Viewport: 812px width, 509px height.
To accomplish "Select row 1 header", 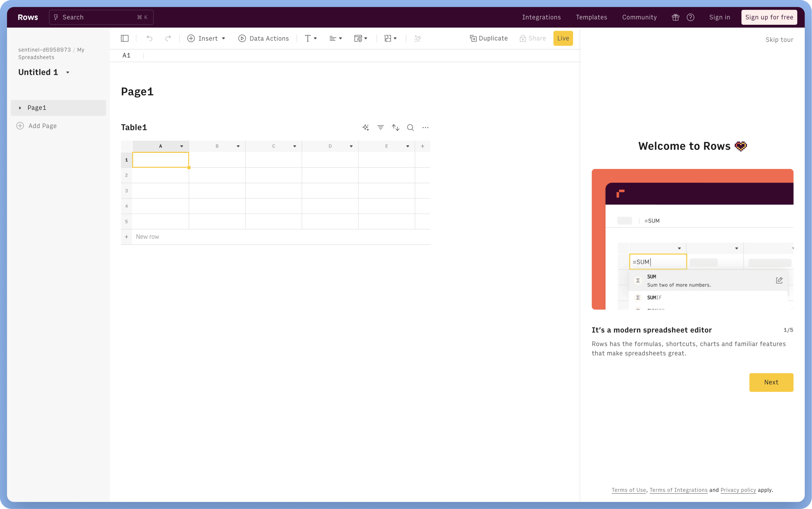I will tap(127, 160).
